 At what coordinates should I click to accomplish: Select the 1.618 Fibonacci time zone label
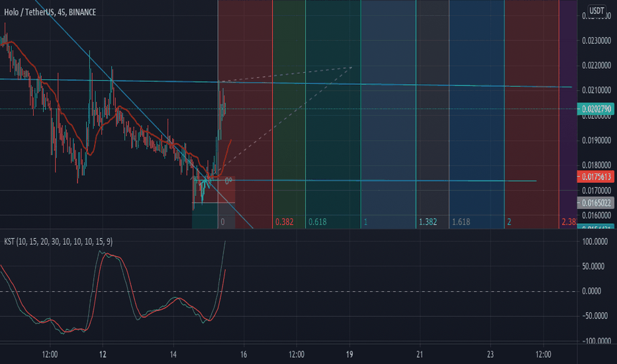click(x=461, y=222)
